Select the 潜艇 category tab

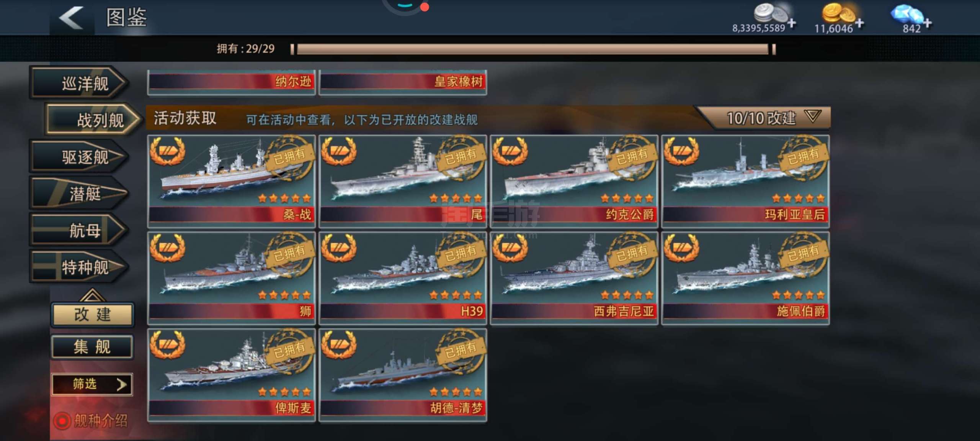point(79,193)
